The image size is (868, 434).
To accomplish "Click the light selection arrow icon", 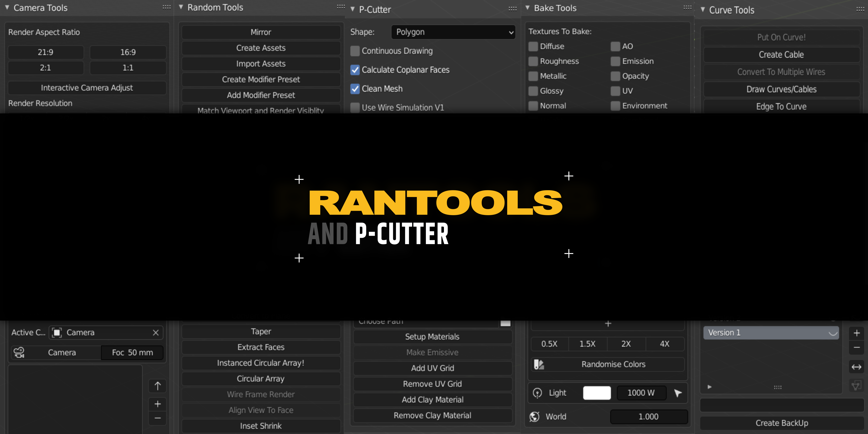I will tap(678, 393).
